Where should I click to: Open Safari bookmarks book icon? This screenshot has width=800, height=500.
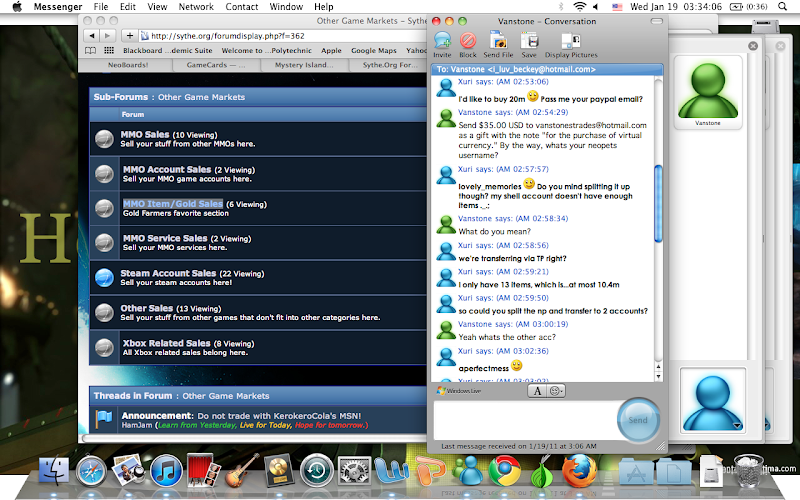click(x=90, y=51)
